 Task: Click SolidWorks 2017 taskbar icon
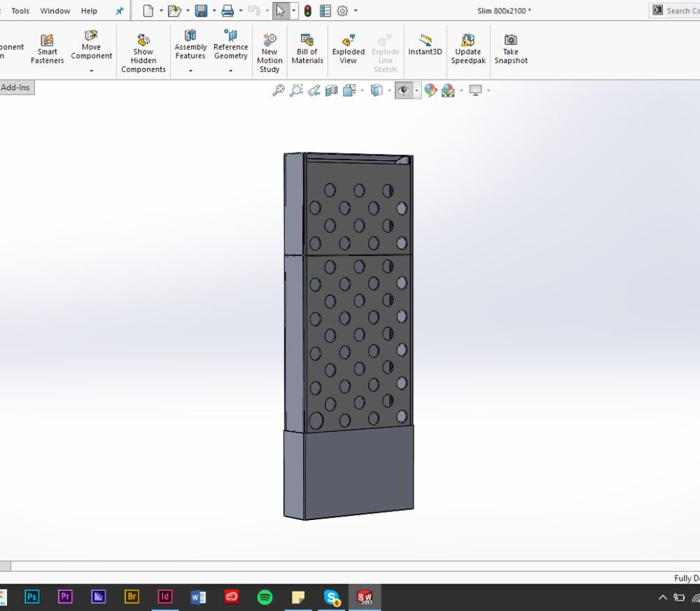[365, 597]
